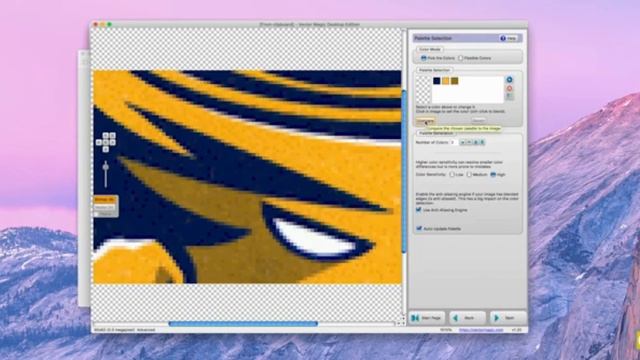Go to Start Page button

427,318
